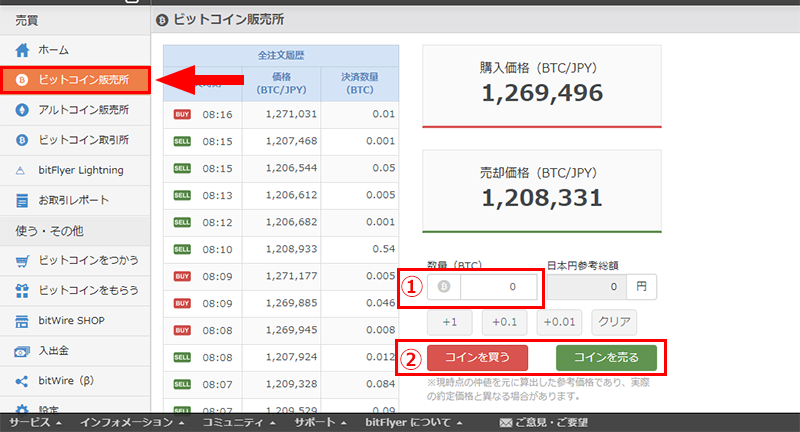Image resolution: width=800 pixels, height=432 pixels.
Task: Click the SELL badge at 08:13
Action: 182,195
